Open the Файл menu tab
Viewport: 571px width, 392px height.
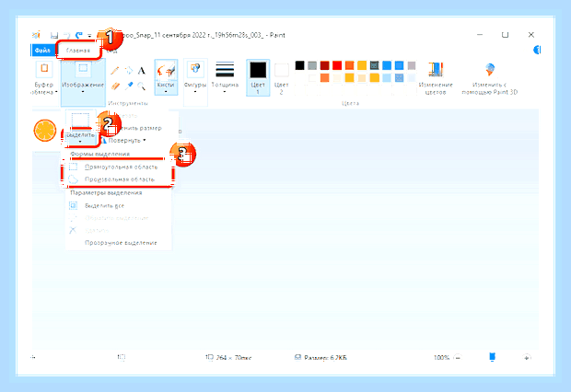(42, 51)
